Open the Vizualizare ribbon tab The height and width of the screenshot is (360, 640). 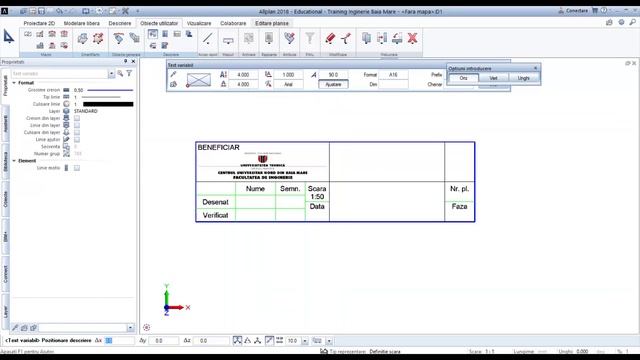[x=199, y=23]
